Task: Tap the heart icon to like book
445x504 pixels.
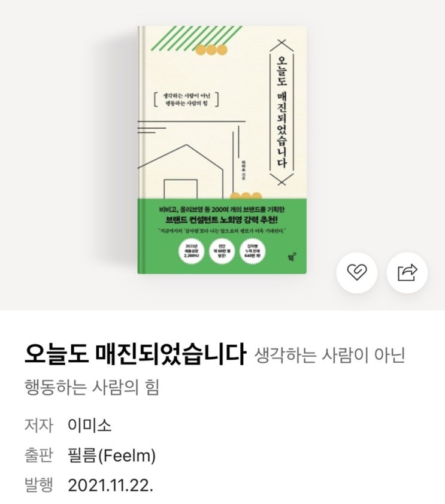Action: pyautogui.click(x=357, y=272)
